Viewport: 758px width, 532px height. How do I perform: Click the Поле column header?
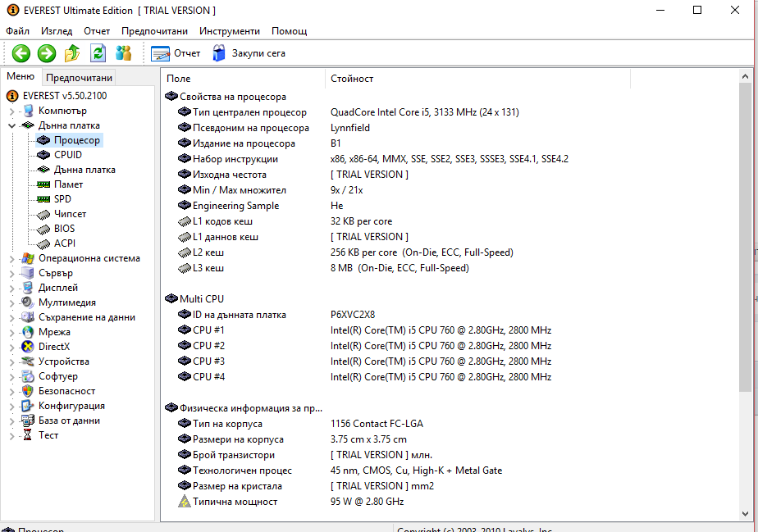coord(243,78)
